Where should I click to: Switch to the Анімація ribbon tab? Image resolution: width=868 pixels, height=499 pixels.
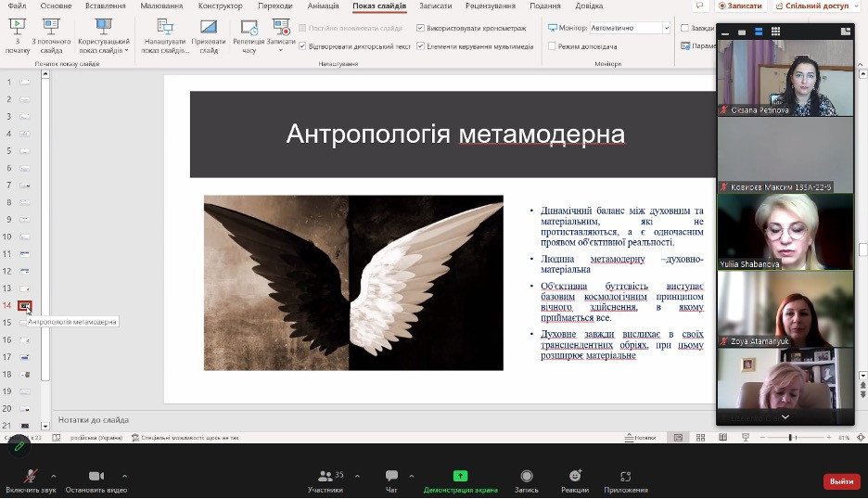pos(323,6)
